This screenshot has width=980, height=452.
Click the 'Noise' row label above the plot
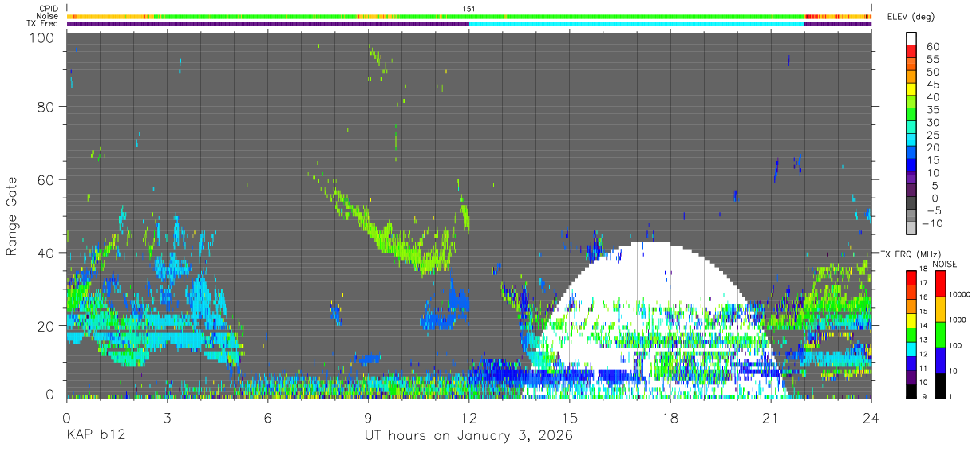pos(47,16)
